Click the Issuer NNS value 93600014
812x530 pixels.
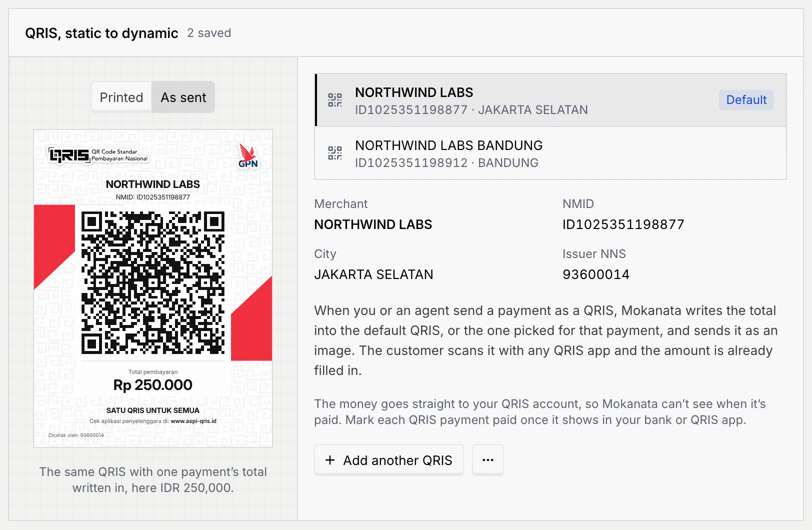coord(596,274)
